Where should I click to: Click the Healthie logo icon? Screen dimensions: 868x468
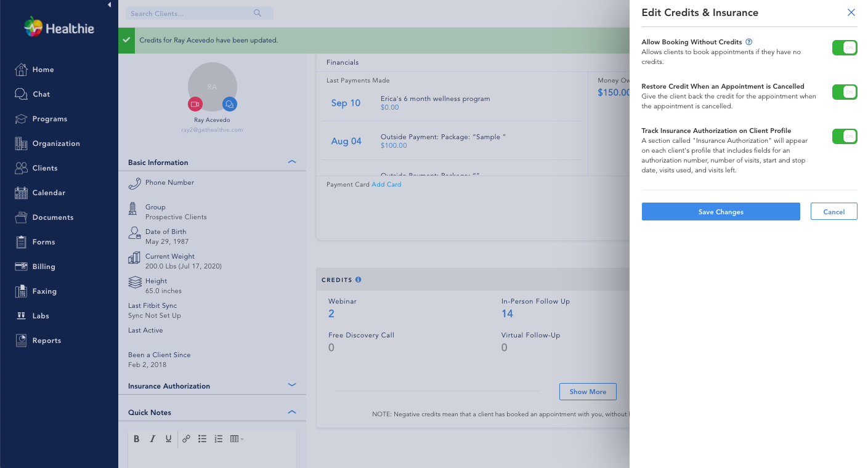click(33, 27)
